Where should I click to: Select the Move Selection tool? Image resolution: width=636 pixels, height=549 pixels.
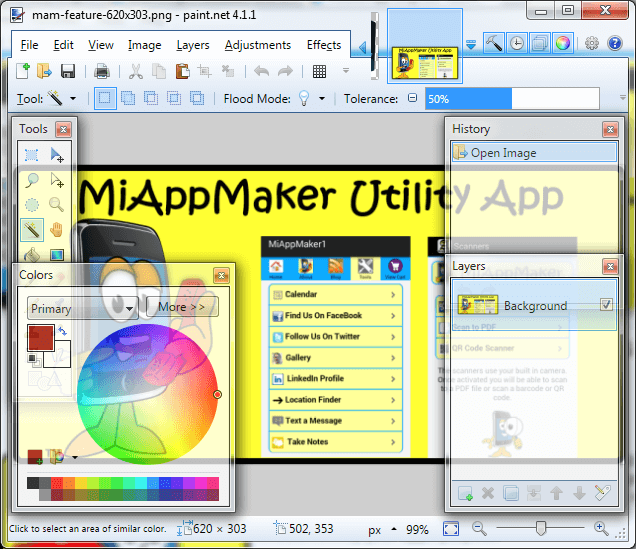[57, 180]
